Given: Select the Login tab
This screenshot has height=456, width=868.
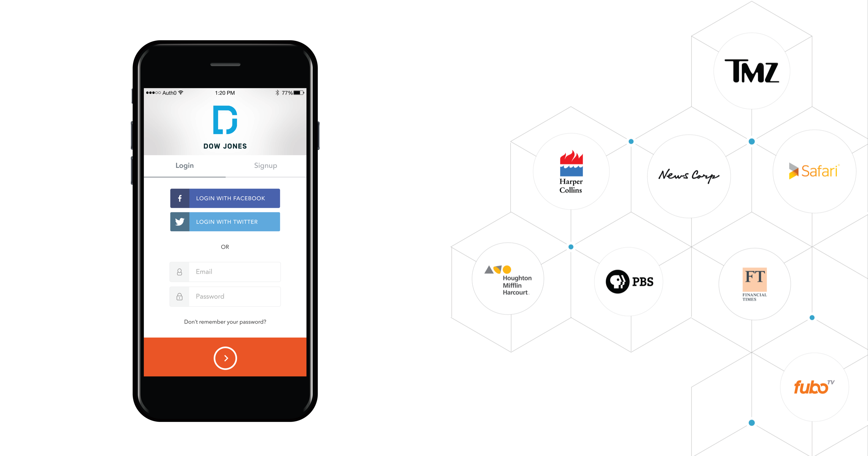Looking at the screenshot, I should pos(186,166).
